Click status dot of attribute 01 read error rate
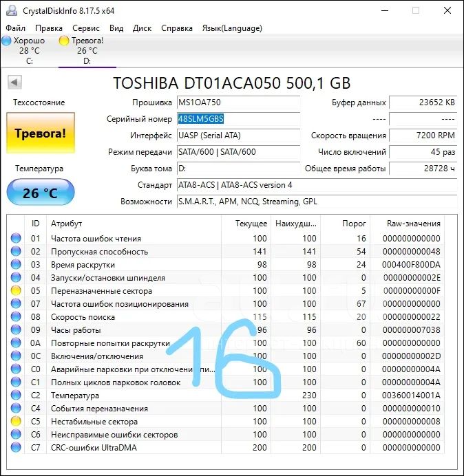Screen dimensions: 464x476 (16, 238)
